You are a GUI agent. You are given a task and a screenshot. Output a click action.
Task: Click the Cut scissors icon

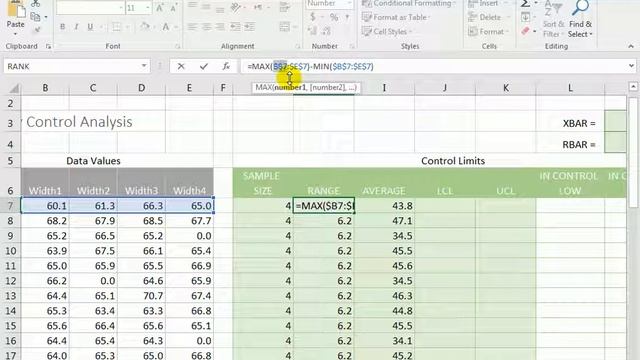coord(36,3)
